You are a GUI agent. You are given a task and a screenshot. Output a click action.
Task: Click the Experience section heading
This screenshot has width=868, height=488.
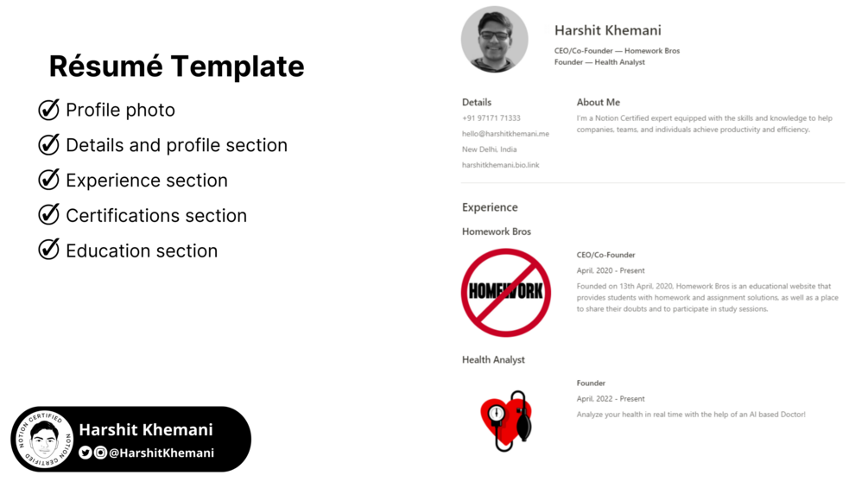tap(490, 207)
